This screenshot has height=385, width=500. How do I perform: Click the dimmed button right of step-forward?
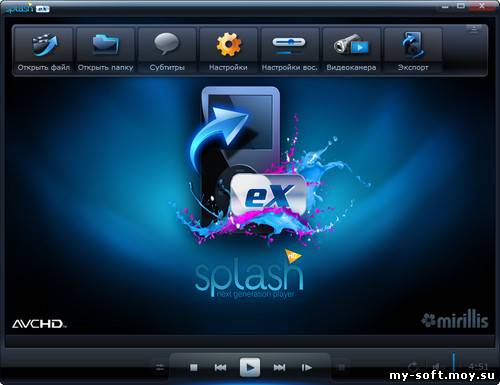pyautogui.click(x=341, y=367)
